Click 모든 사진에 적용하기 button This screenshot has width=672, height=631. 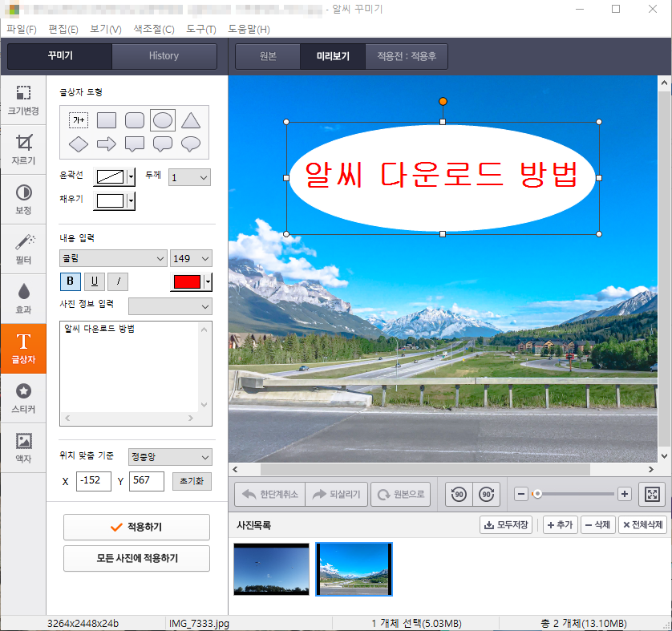(136, 558)
